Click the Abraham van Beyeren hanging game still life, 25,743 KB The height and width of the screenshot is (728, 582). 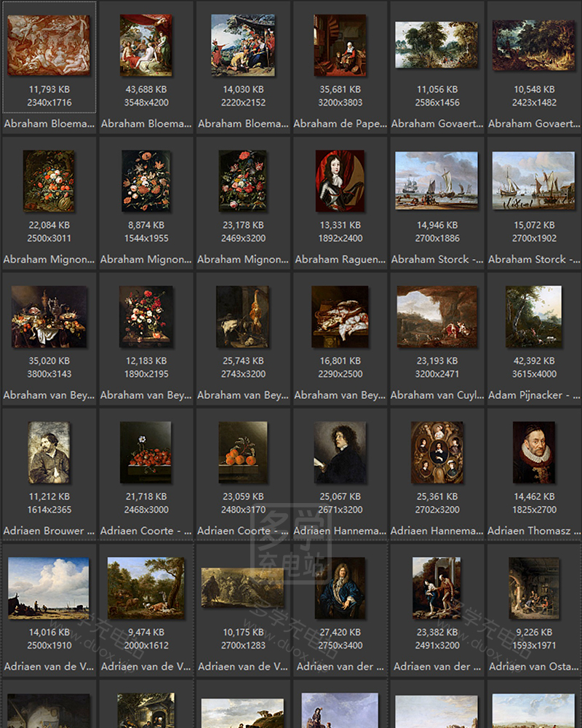(x=243, y=317)
